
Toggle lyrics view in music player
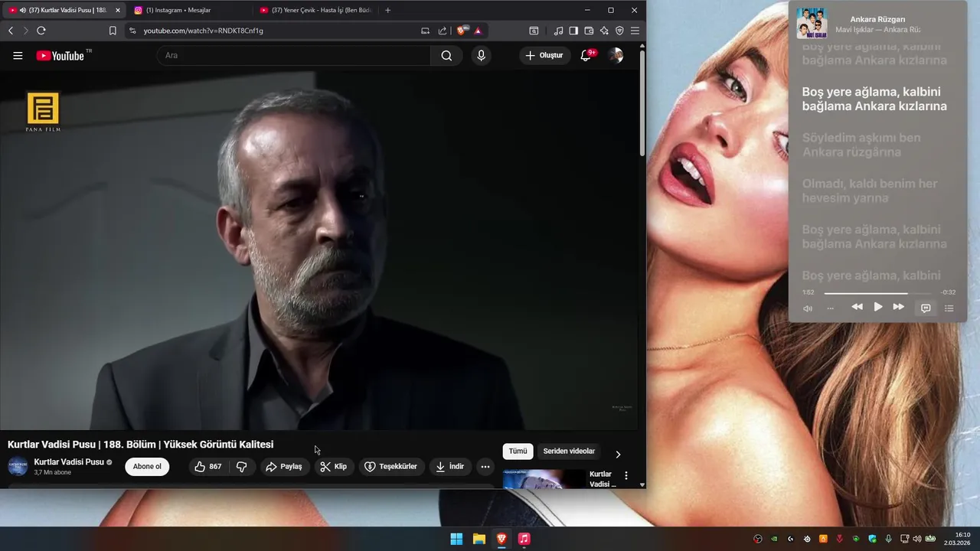coord(926,308)
